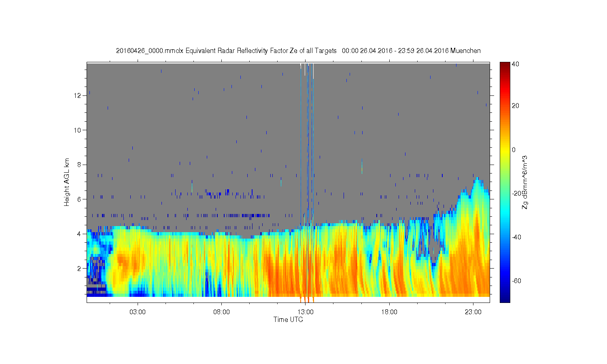Click the '03:00' time tick label
607x364 pixels.
(x=138, y=312)
